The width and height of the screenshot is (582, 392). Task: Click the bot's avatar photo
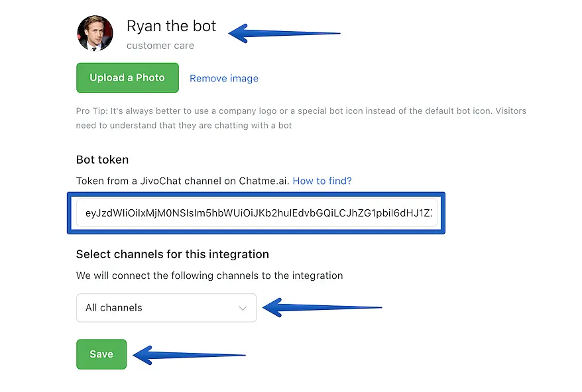click(x=95, y=33)
